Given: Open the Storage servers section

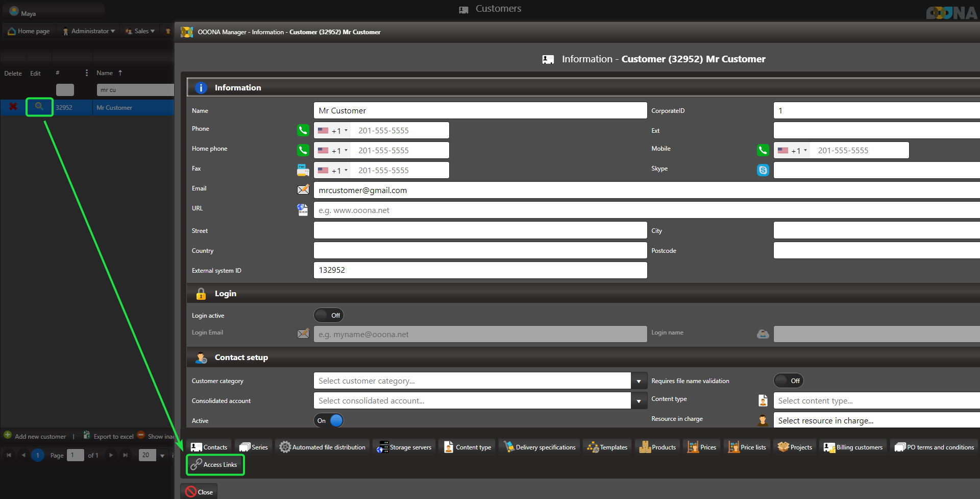Looking at the screenshot, I should coord(404,447).
